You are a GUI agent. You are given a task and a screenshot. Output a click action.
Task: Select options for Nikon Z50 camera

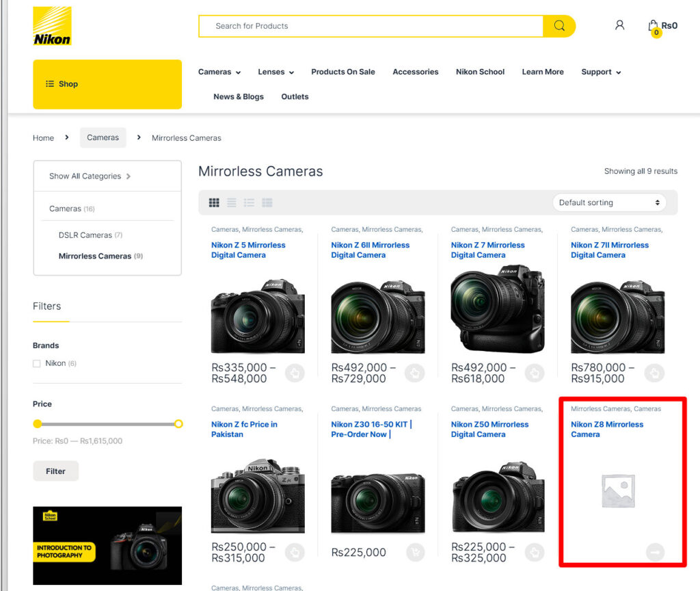[x=535, y=553]
